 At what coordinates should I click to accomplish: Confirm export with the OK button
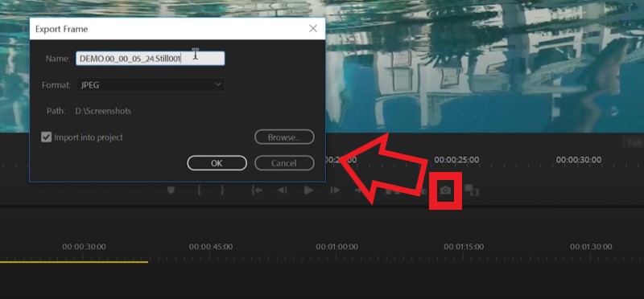(x=217, y=163)
